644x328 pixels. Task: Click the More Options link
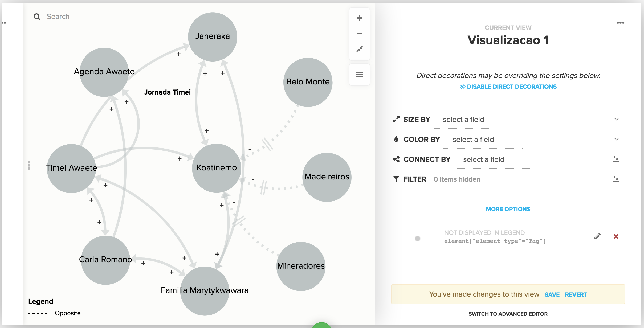pyautogui.click(x=508, y=209)
